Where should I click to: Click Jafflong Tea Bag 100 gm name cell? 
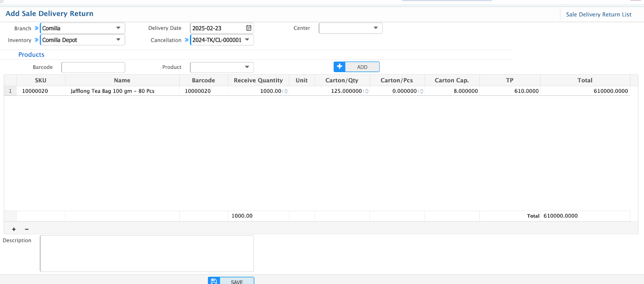[x=113, y=91]
